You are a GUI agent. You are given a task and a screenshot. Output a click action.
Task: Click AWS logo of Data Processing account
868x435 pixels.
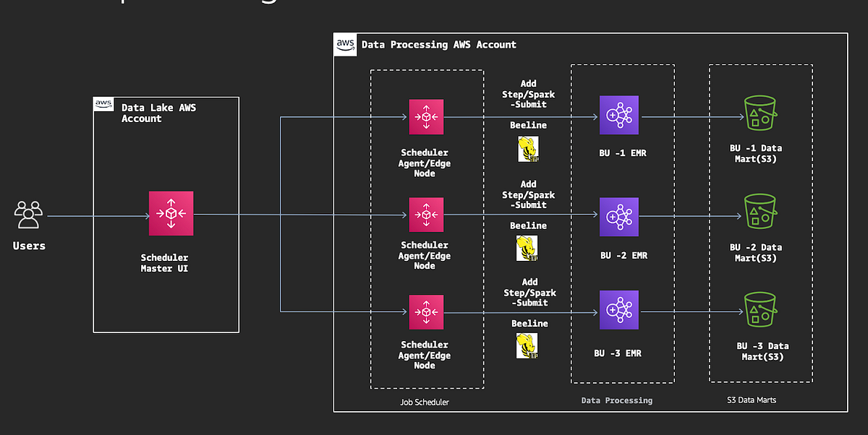(346, 45)
